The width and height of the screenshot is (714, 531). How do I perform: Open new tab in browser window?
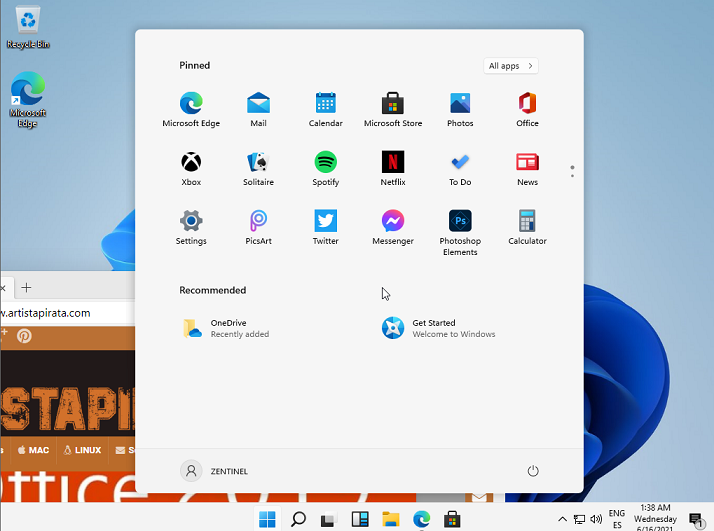[26, 287]
